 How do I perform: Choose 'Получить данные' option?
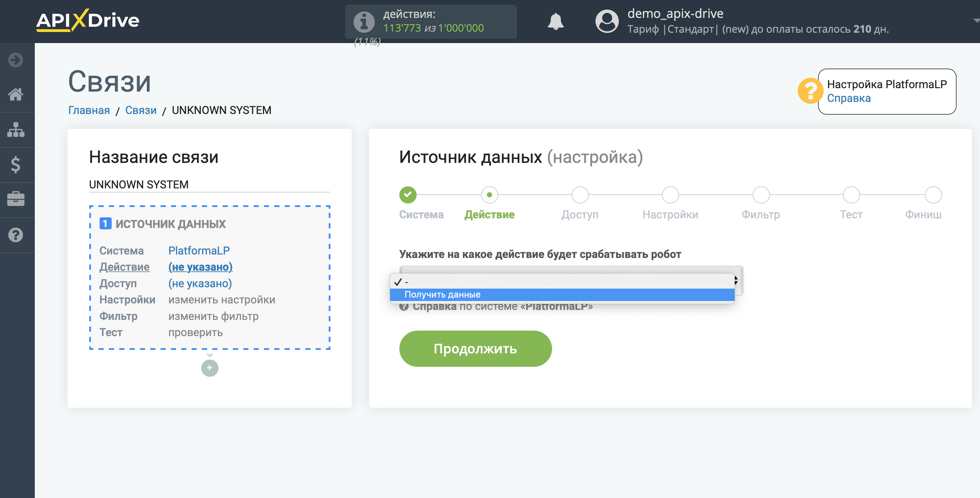click(562, 294)
